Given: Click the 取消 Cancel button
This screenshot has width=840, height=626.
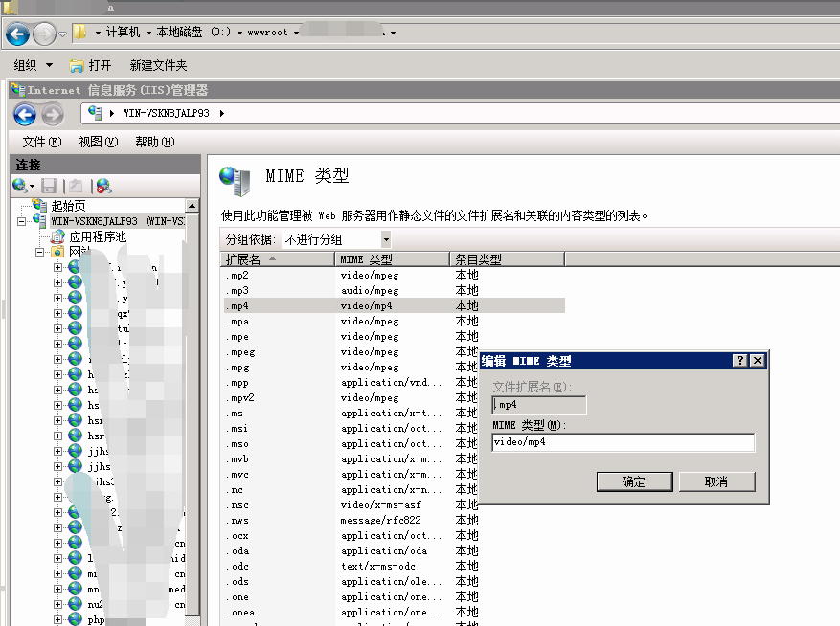Looking at the screenshot, I should click(x=715, y=481).
